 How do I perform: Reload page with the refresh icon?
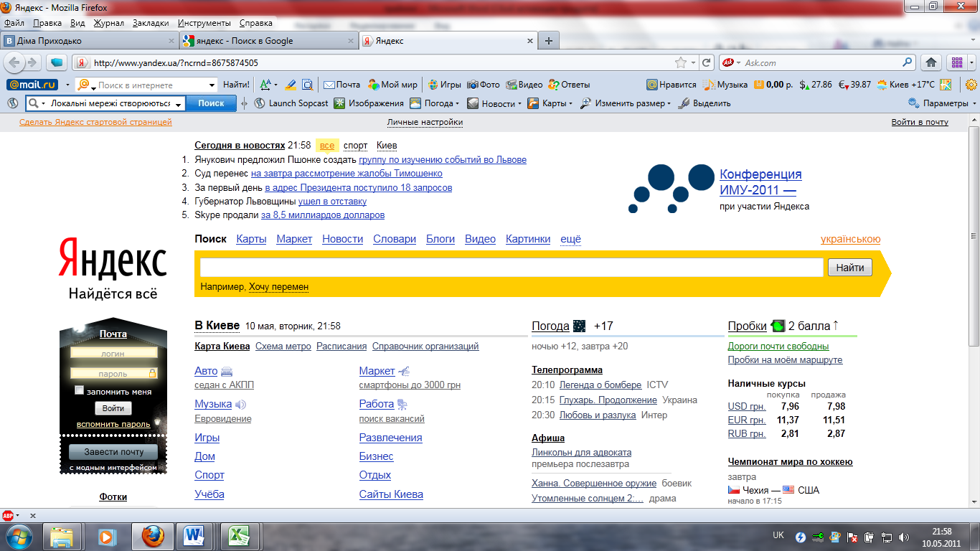click(x=707, y=62)
